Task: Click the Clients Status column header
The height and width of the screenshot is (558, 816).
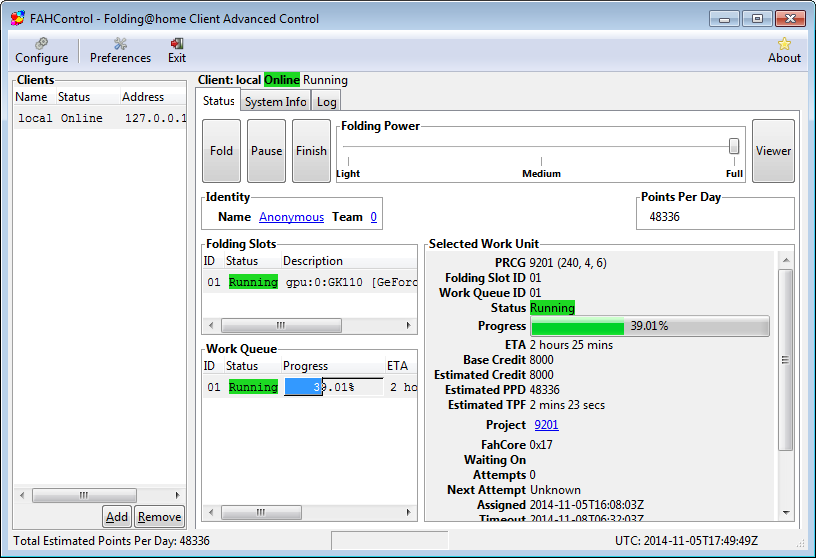Action: (x=88, y=97)
